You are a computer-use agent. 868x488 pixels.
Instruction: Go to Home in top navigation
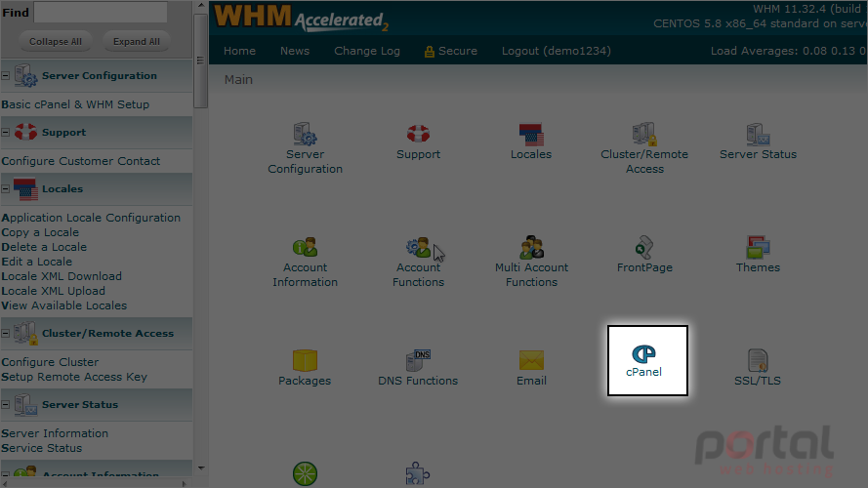click(239, 51)
